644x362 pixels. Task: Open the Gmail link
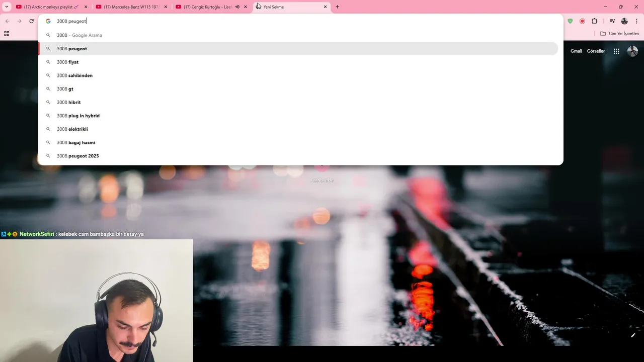tap(576, 51)
